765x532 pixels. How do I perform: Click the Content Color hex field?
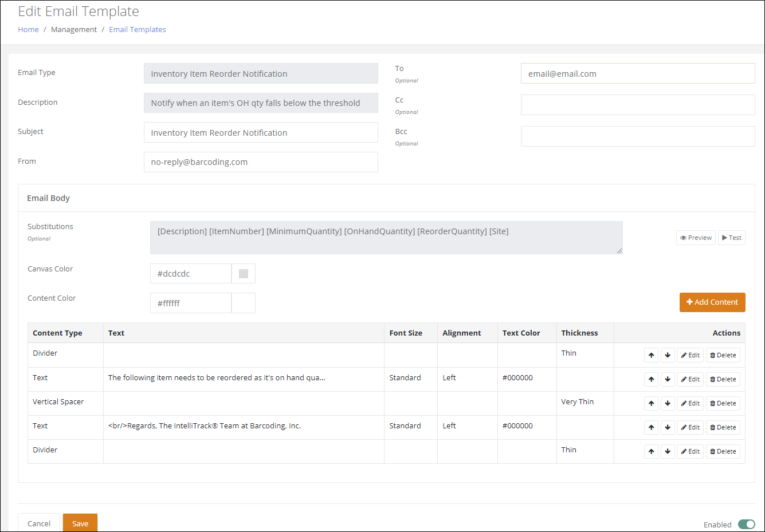[x=191, y=303]
